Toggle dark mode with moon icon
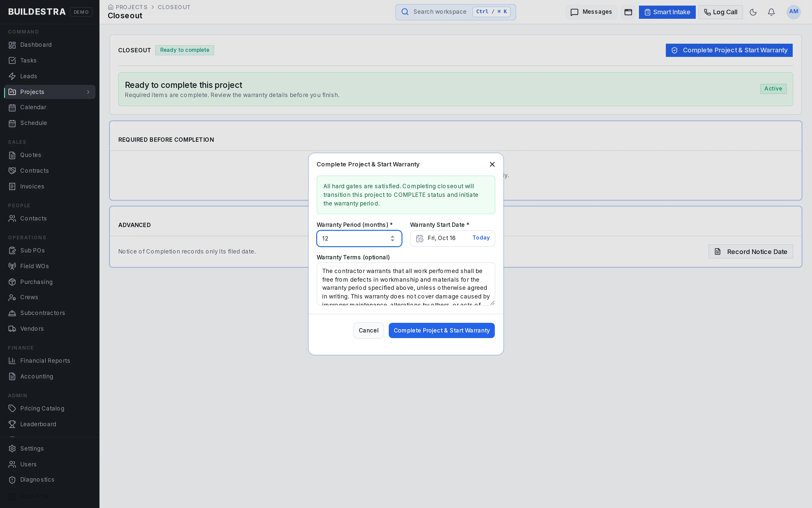The image size is (812, 508). (753, 12)
